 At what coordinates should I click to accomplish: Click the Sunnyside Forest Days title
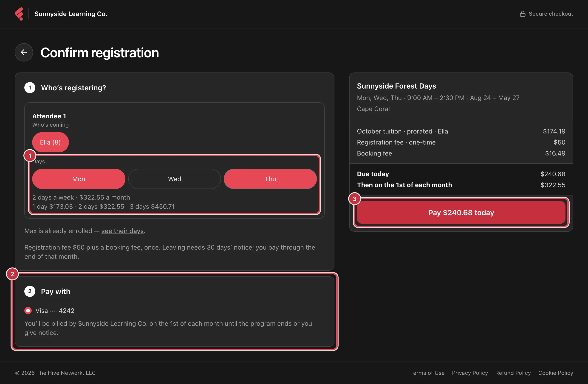(396, 86)
